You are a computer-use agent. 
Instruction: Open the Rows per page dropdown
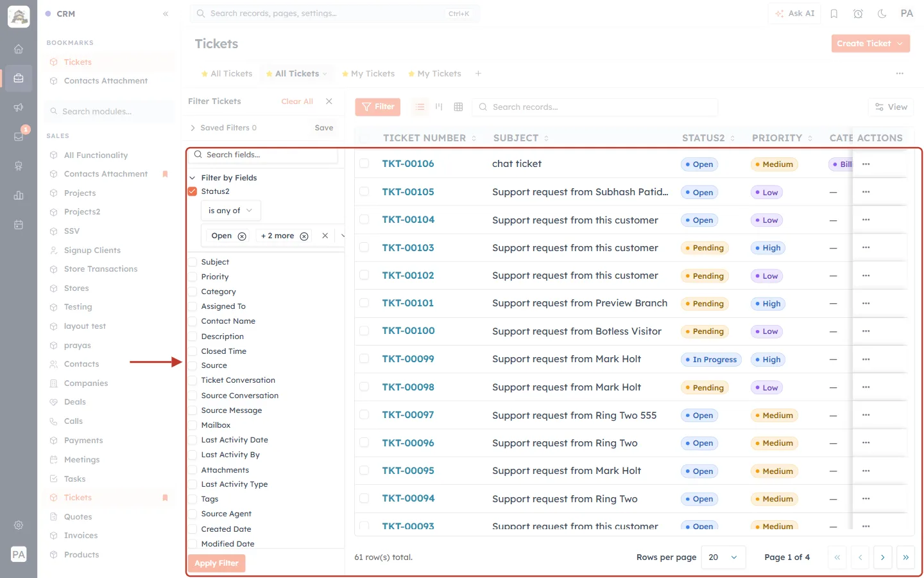point(724,557)
